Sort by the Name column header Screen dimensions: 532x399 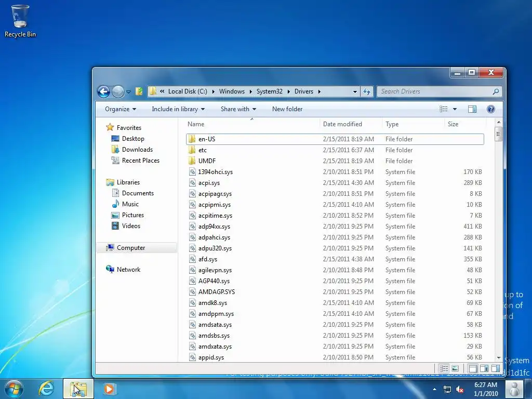point(252,124)
